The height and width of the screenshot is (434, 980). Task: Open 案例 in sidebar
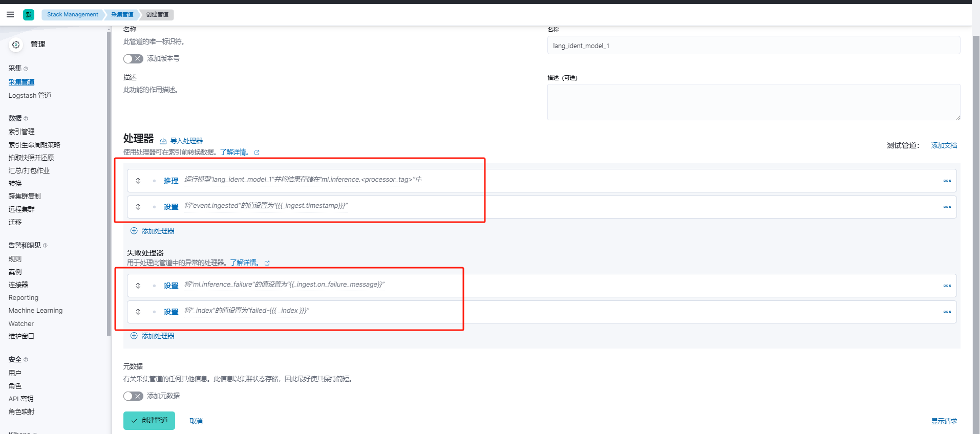15,272
